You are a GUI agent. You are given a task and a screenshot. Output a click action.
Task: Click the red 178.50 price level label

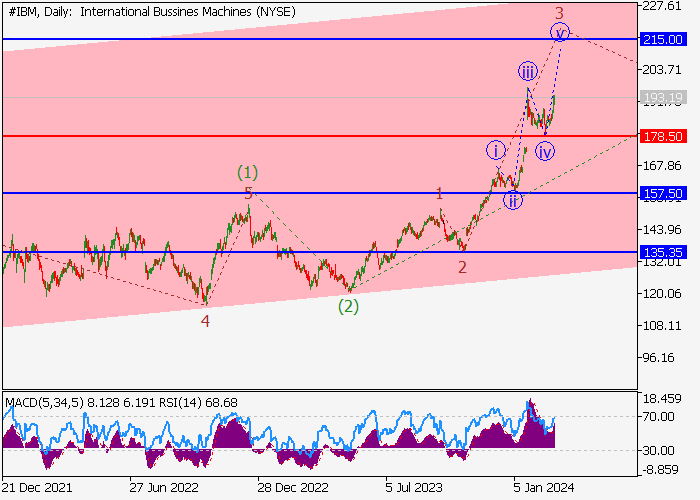(663, 136)
